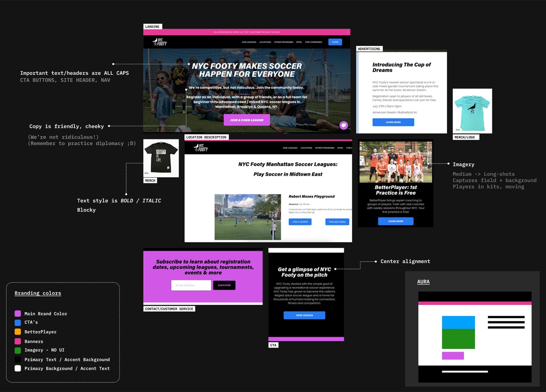Click the CONTACT/CUSTOMER SERVICE label tag
Image resolution: width=546 pixels, height=392 pixels.
click(x=169, y=309)
